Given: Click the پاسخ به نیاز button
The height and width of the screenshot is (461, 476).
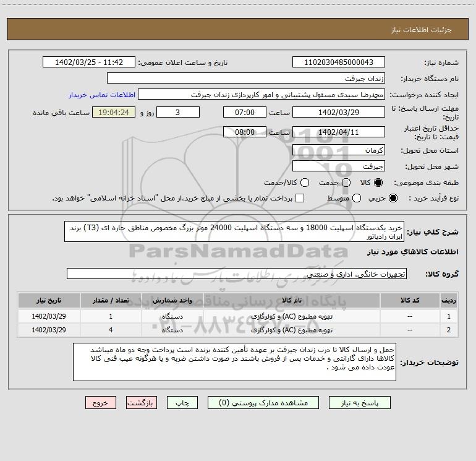Looking at the screenshot, I should coord(359,403).
